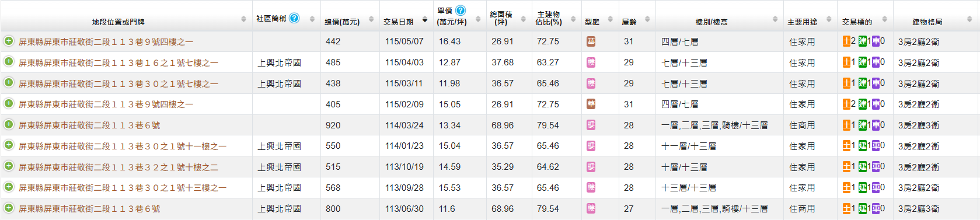Image resolution: width=980 pixels, height=220 pixels.
Task: Expand the 442萬 row with green plus
Action: coord(9,41)
